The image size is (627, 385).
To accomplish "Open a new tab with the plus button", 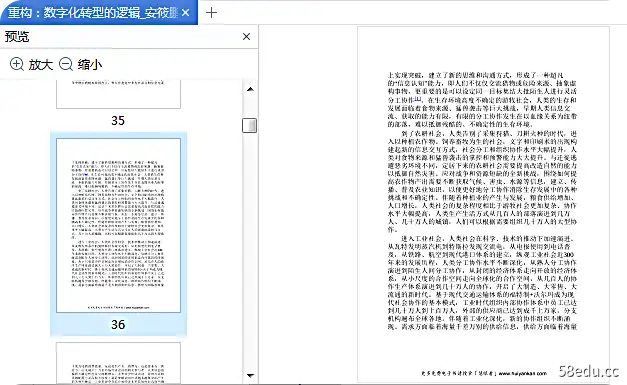I will [x=211, y=13].
